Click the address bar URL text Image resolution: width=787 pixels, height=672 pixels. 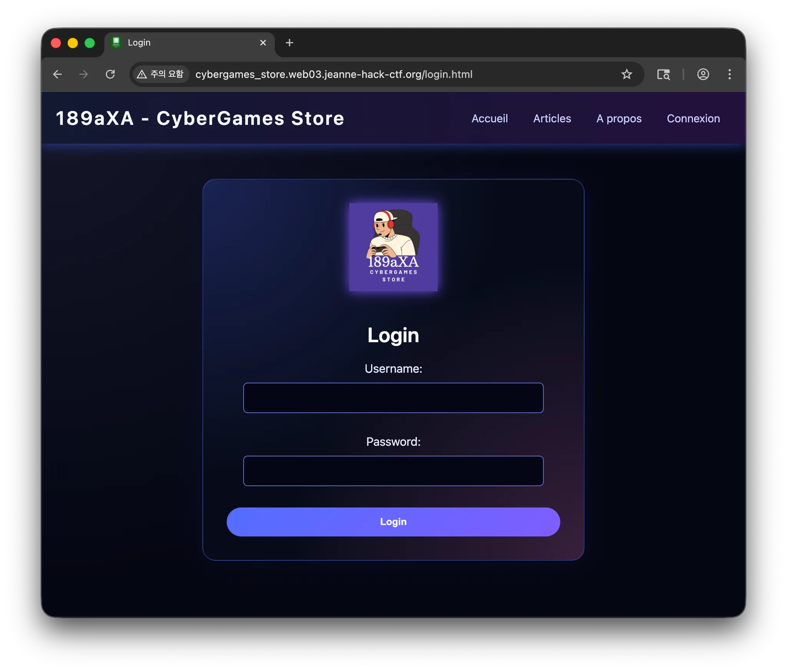click(334, 74)
